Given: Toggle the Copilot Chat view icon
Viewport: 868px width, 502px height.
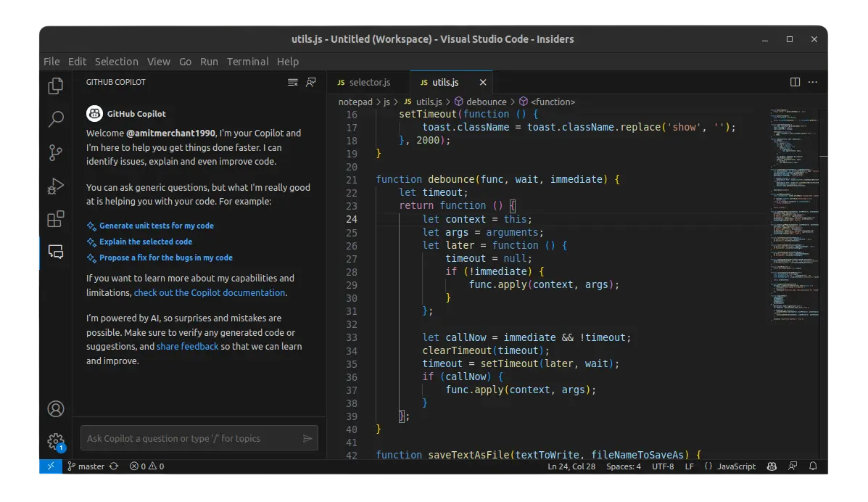Looking at the screenshot, I should (55, 252).
